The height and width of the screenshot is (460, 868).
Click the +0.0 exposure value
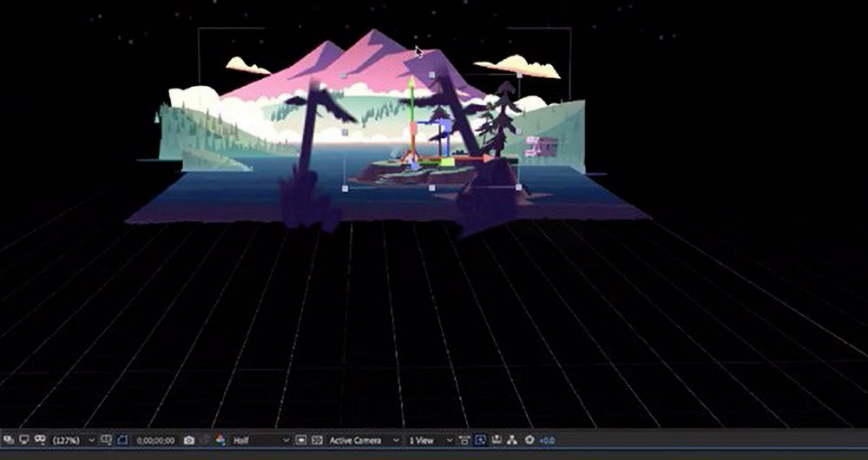click(547, 440)
